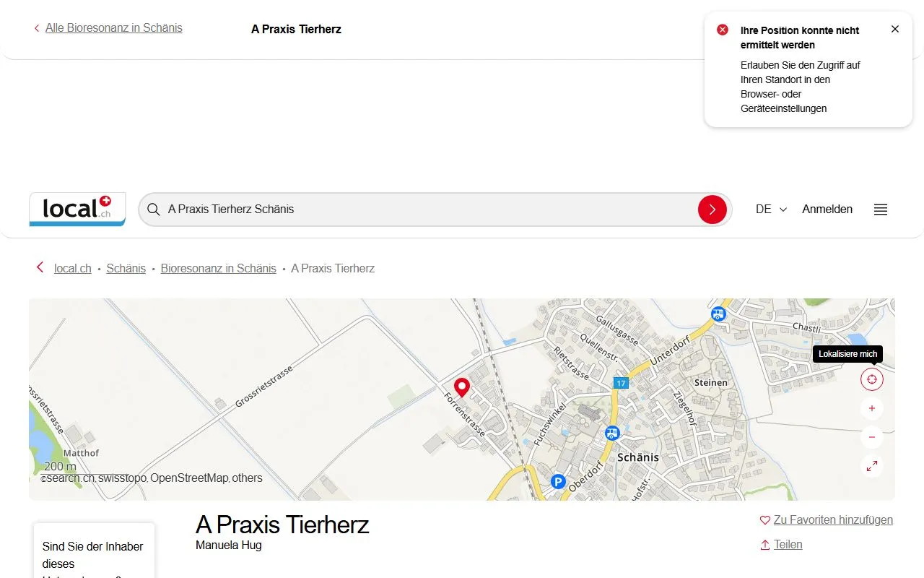Click the share upload icon beside Teilen
924x578 pixels.
tap(764, 545)
